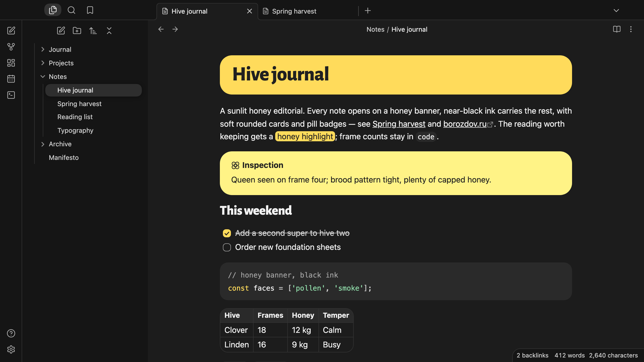
Task: Click the 'Clover' table cell
Action: (x=236, y=330)
